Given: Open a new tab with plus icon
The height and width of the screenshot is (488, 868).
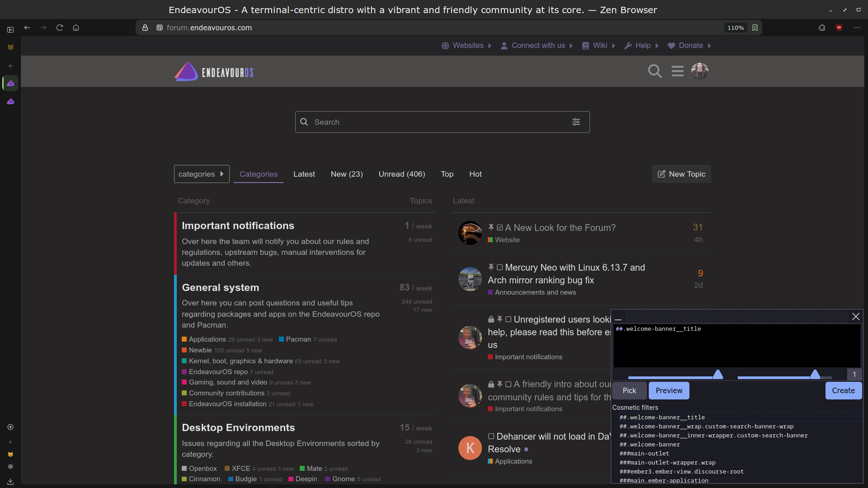Looking at the screenshot, I should [x=10, y=66].
